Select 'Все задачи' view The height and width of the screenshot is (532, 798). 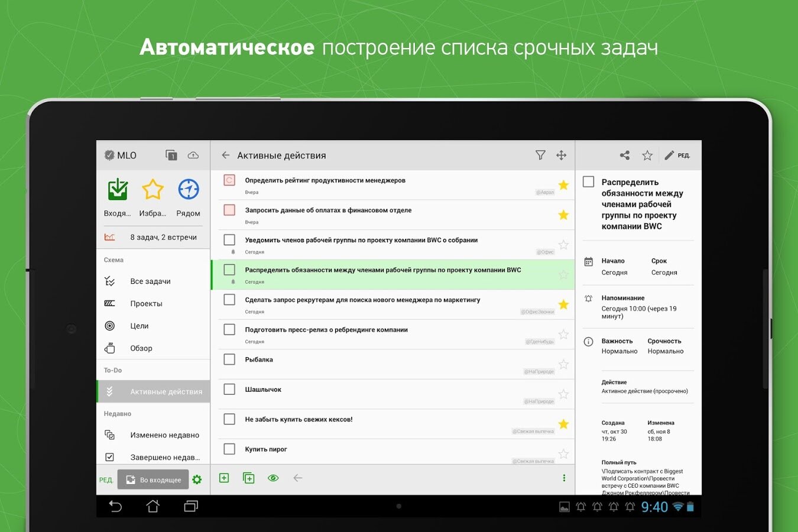(153, 281)
